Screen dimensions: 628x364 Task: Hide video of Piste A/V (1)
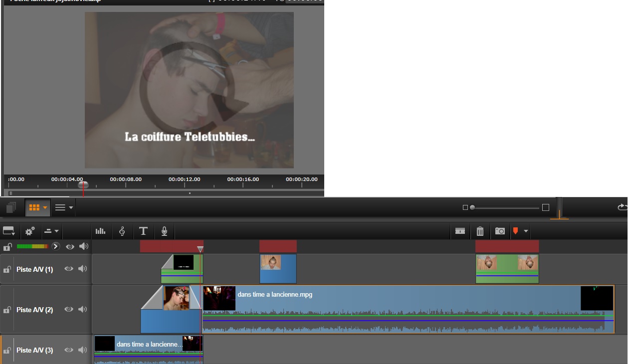[69, 269]
